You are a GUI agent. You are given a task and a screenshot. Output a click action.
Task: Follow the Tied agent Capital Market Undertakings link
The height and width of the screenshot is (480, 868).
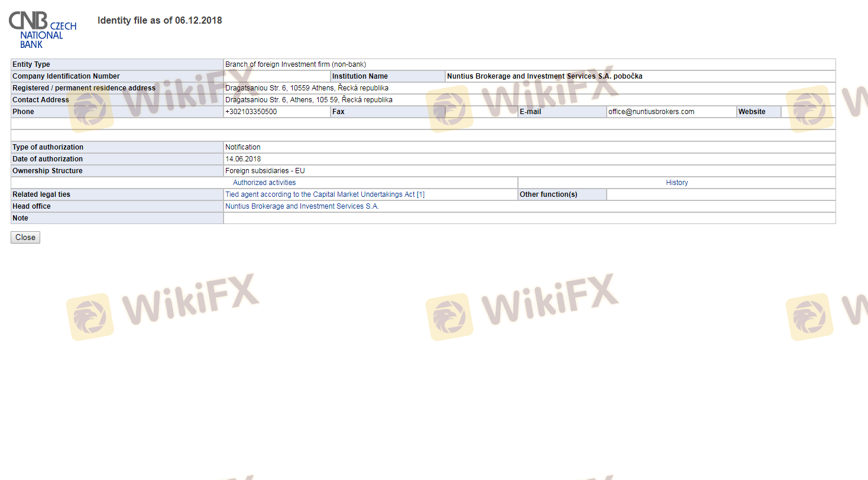(325, 194)
